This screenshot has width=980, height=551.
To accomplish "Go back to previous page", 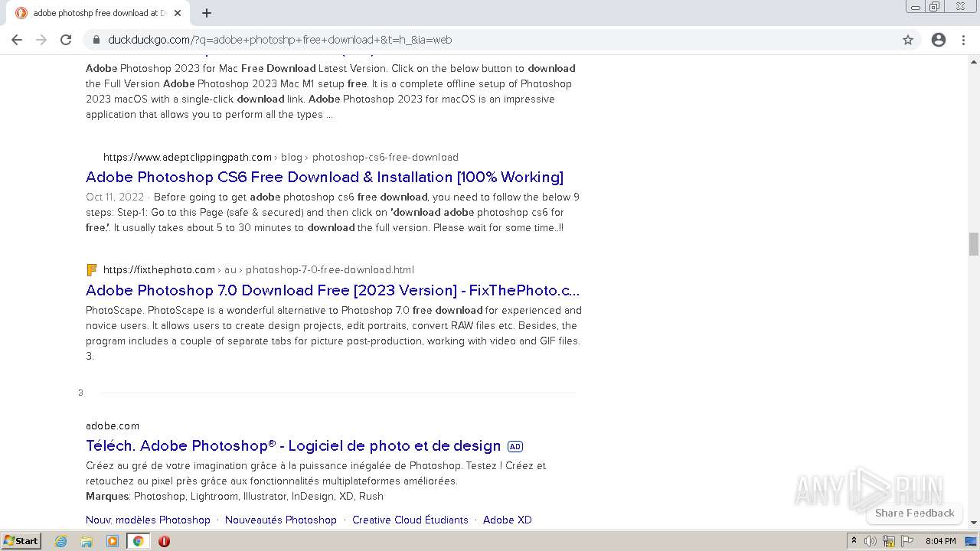I will (17, 40).
